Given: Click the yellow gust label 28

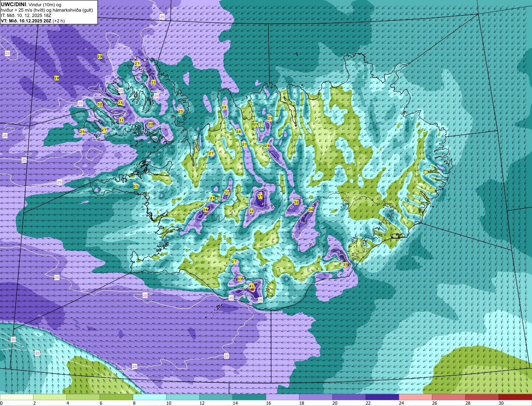Looking at the screenshot, I should [239, 132].
